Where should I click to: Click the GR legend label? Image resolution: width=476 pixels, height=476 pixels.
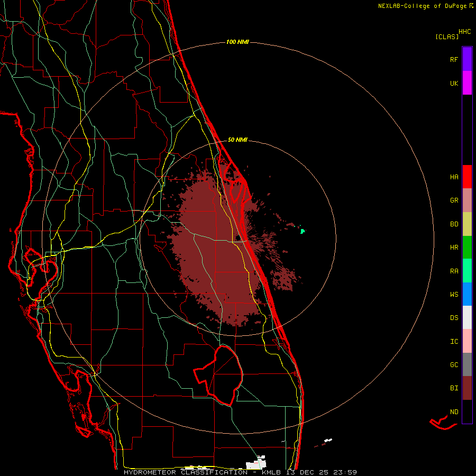click(x=454, y=200)
